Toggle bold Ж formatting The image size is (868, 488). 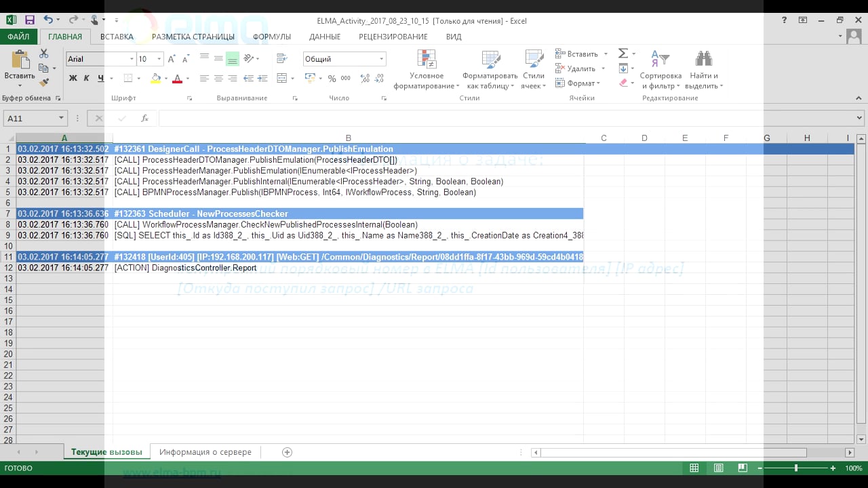73,79
